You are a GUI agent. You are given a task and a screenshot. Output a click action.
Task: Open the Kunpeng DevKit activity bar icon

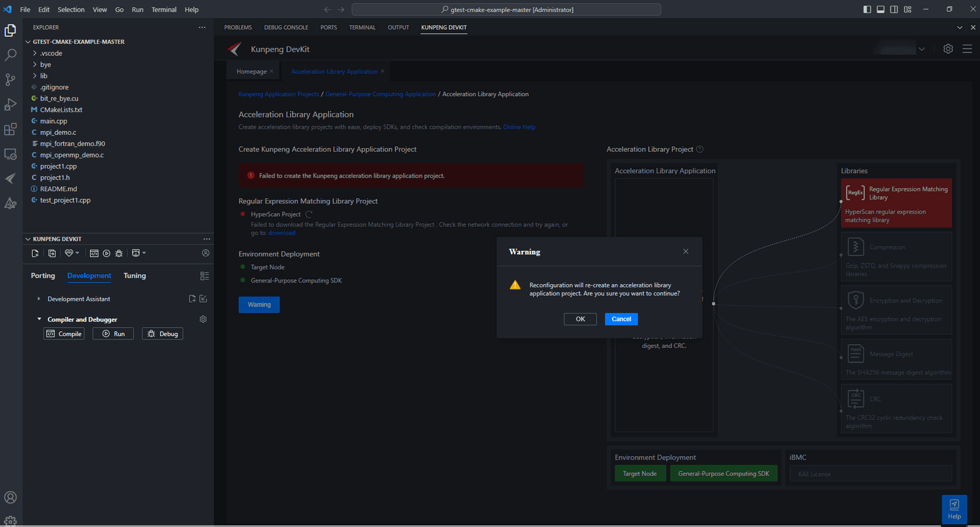[x=10, y=179]
